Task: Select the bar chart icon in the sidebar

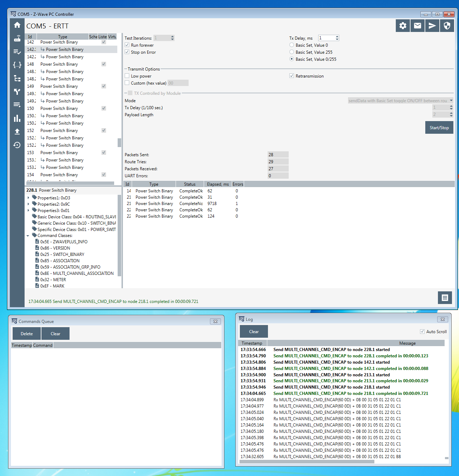Action: (17, 118)
